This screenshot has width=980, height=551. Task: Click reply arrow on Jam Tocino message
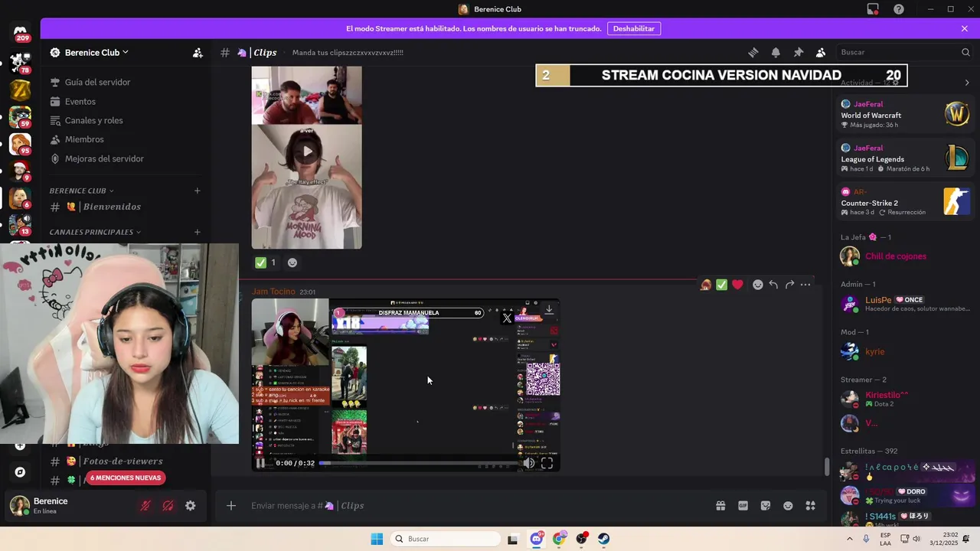click(773, 285)
